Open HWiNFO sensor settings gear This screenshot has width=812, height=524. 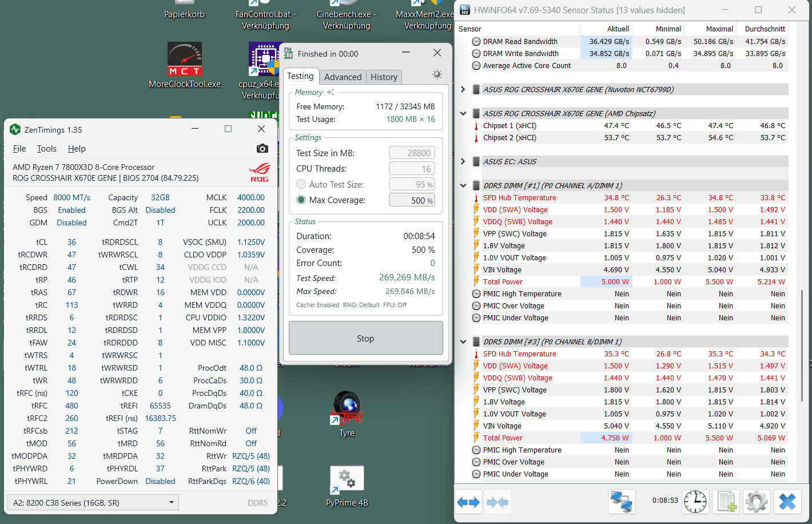pyautogui.click(x=757, y=502)
